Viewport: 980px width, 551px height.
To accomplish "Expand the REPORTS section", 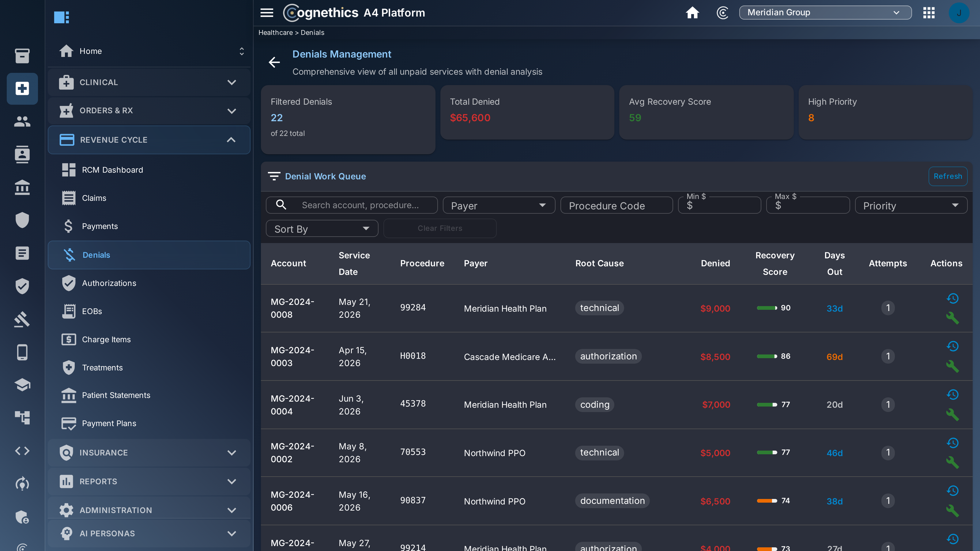I will pyautogui.click(x=149, y=482).
